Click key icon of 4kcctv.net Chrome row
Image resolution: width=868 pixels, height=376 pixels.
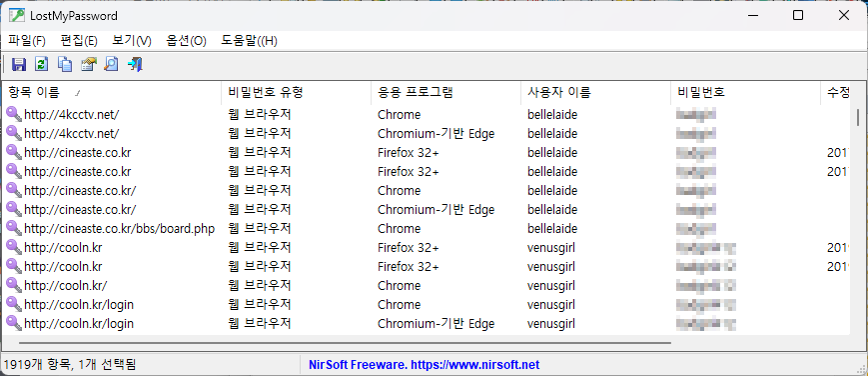pos(14,114)
